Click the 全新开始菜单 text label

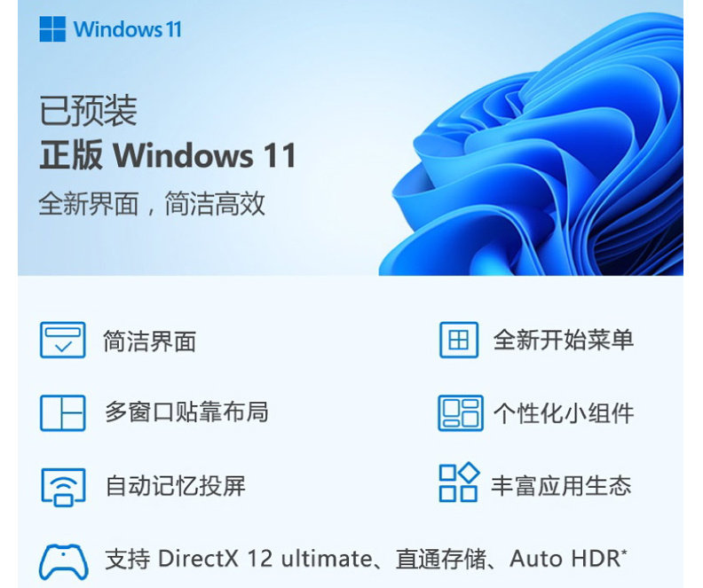tap(564, 340)
